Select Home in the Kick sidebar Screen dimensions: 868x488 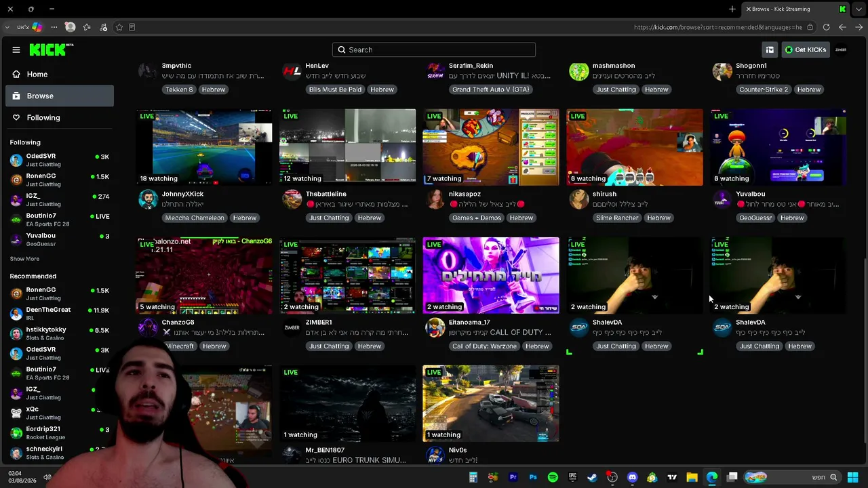pos(60,74)
